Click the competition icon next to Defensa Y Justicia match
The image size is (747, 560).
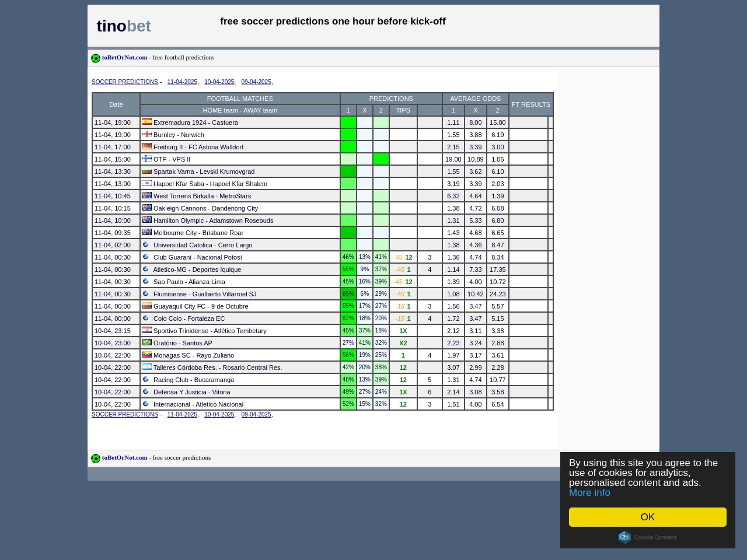[146, 391]
